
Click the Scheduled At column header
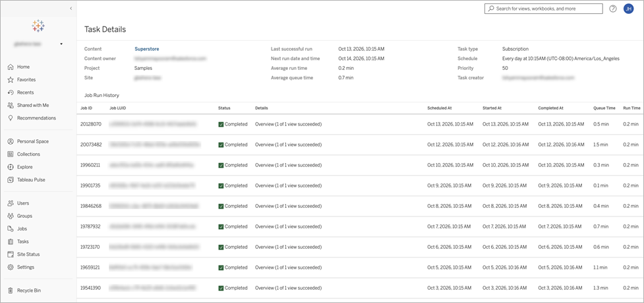click(440, 108)
